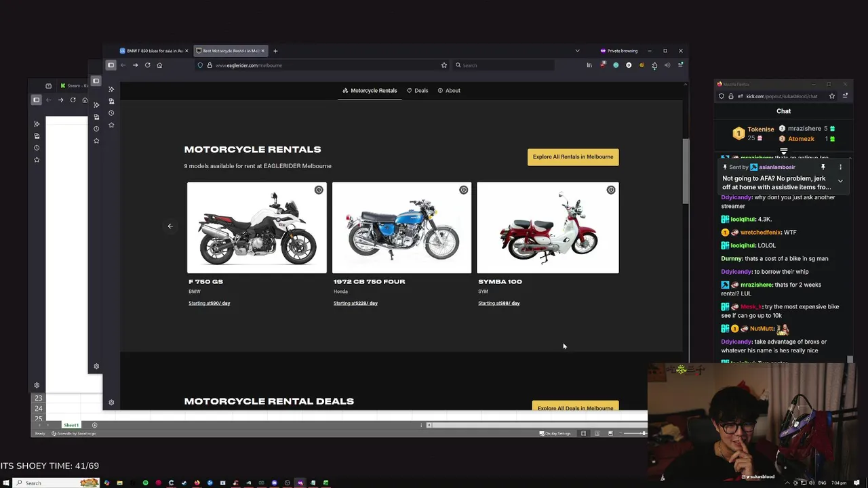Click info icon on Symba 100 card

[611, 190]
